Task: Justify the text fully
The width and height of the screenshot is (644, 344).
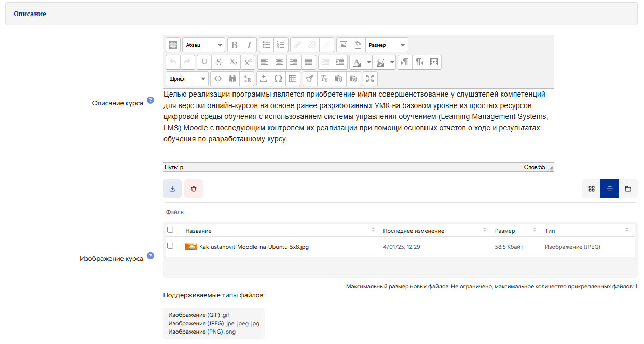Action: pos(308,62)
